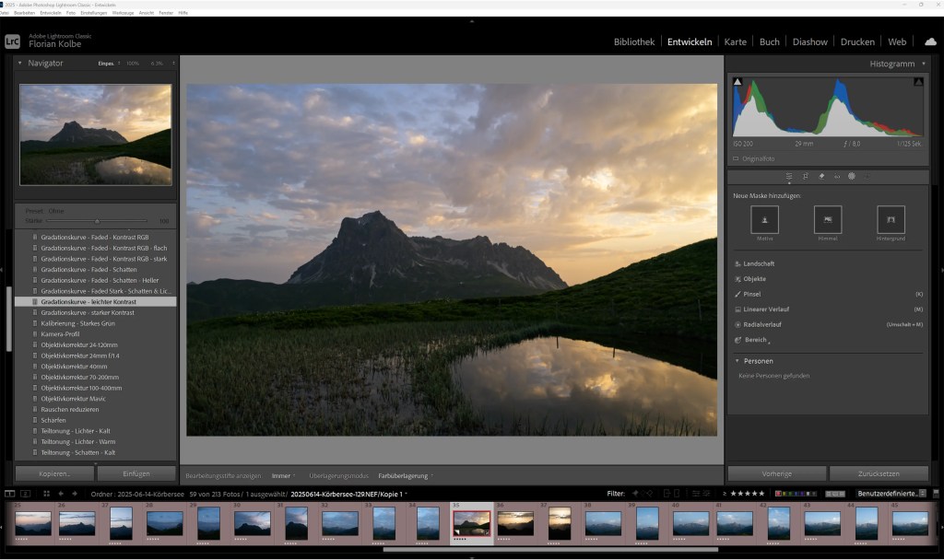Adjust the Stärke preset slider
This screenshot has width=944, height=560.
pyautogui.click(x=100, y=220)
